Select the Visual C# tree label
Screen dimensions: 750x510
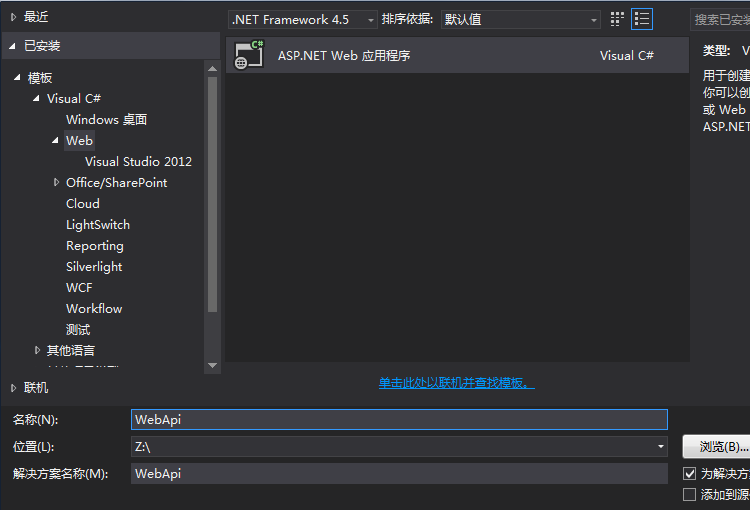(x=74, y=99)
